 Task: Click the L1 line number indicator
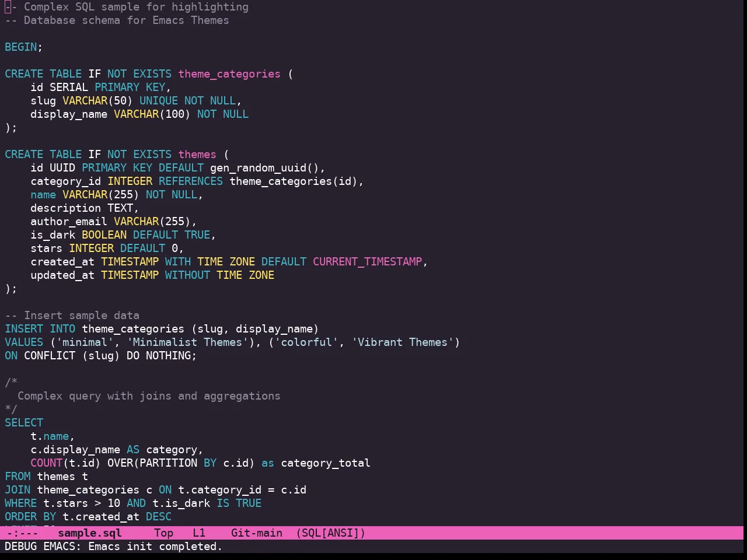click(199, 533)
